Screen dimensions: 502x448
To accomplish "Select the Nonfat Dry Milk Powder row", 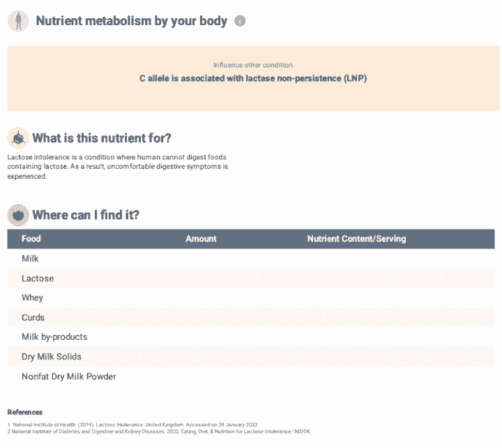I will 68,377.
